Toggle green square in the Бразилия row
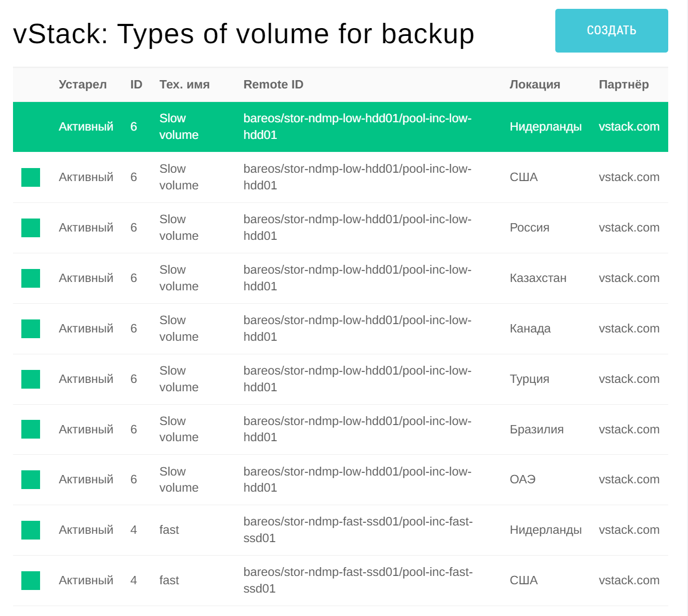Viewport: 688px width, 616px height. [31, 429]
